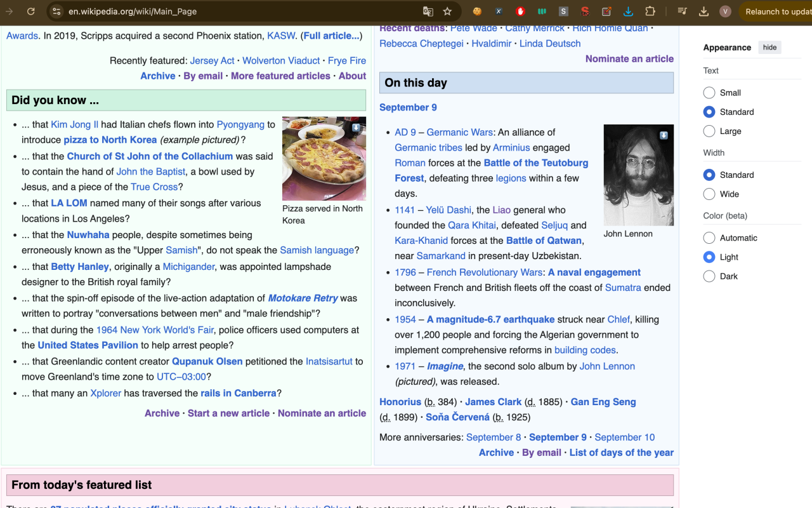Enable Dark color mode
This screenshot has height=508, width=812.
(709, 276)
